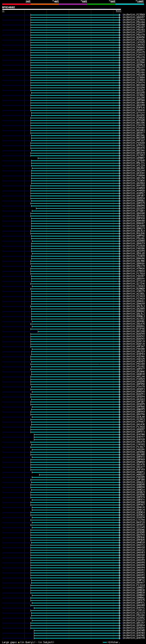
Task: Select the UniRef100_P06515 label
Action: point(134,379)
